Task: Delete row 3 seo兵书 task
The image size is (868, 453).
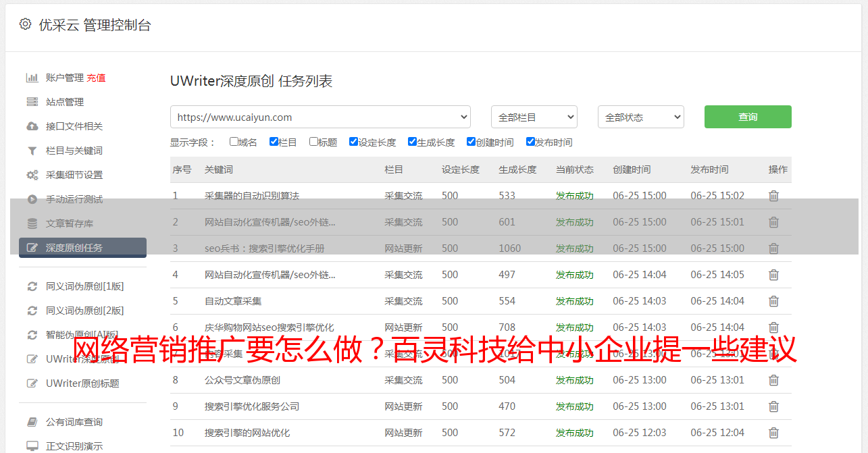Action: (x=773, y=248)
